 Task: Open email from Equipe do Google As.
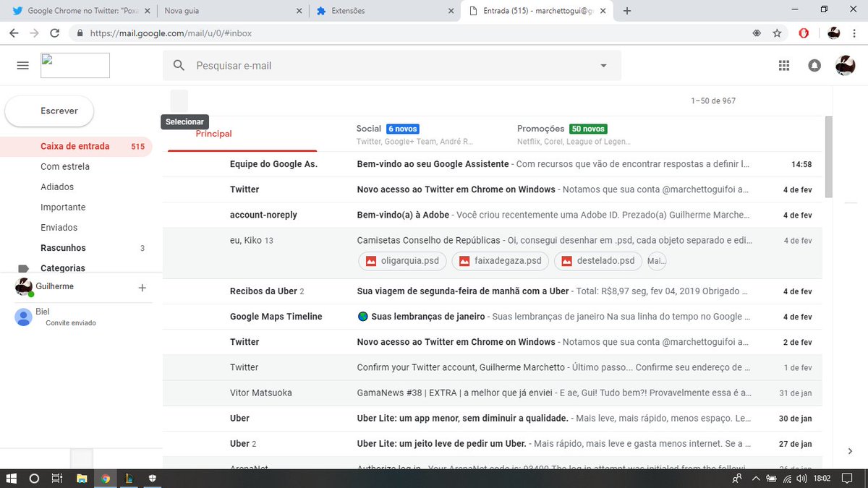[492, 164]
